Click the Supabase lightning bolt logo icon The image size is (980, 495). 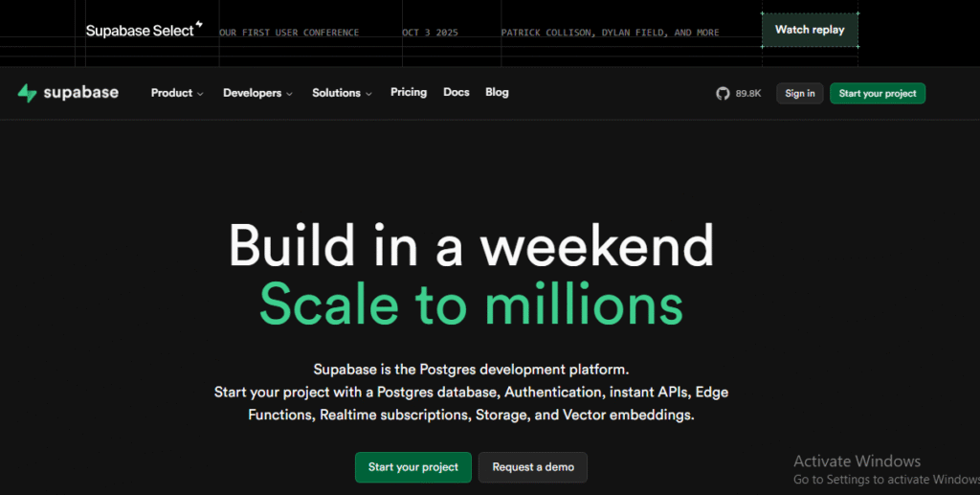tap(27, 93)
